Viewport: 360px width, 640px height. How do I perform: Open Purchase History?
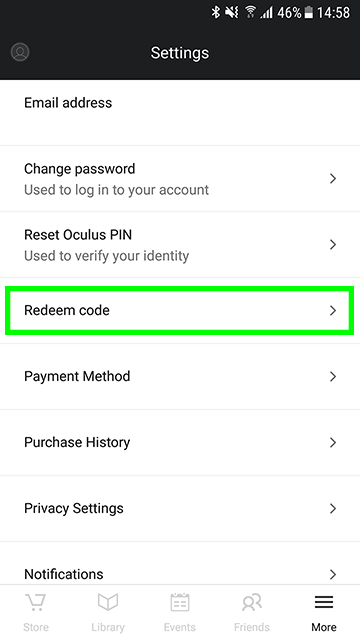coord(180,442)
